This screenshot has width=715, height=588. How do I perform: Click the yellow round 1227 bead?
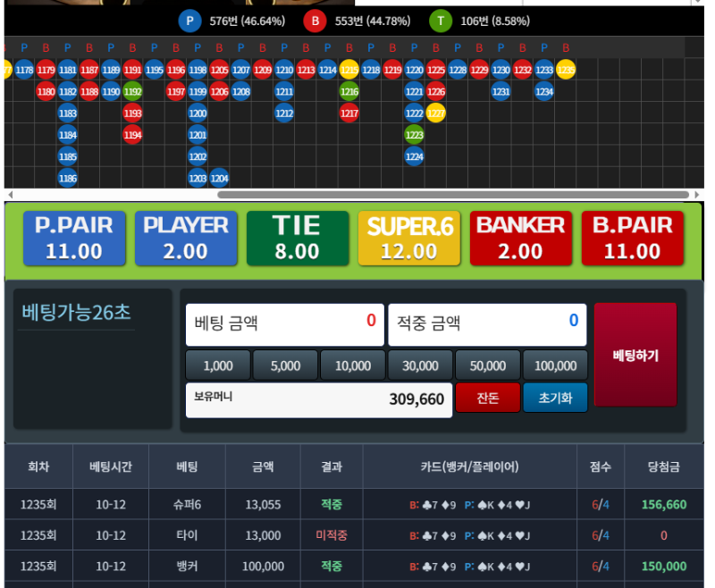pos(435,113)
